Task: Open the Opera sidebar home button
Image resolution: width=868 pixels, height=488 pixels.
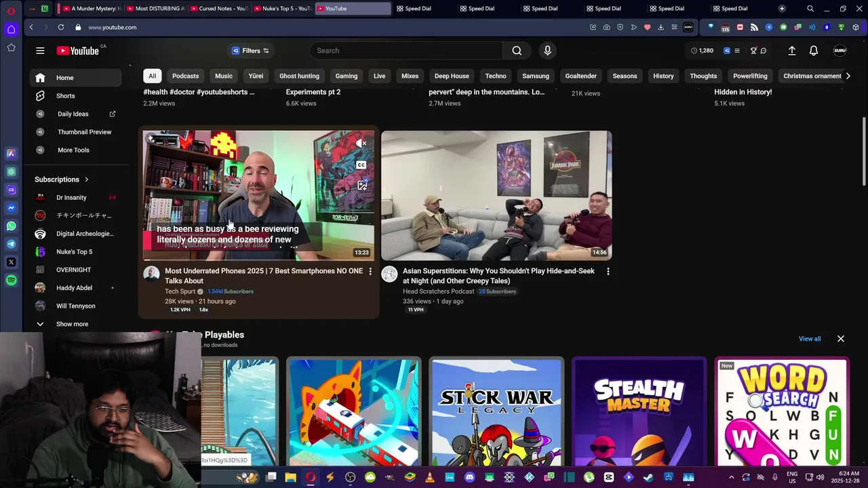Action: 11,29
